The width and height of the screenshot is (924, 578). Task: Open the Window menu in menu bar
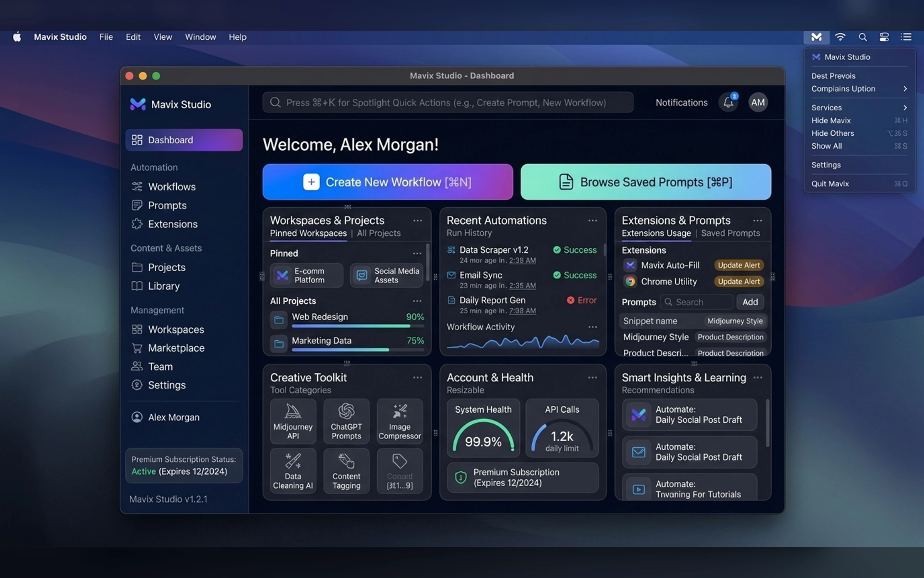coord(201,37)
